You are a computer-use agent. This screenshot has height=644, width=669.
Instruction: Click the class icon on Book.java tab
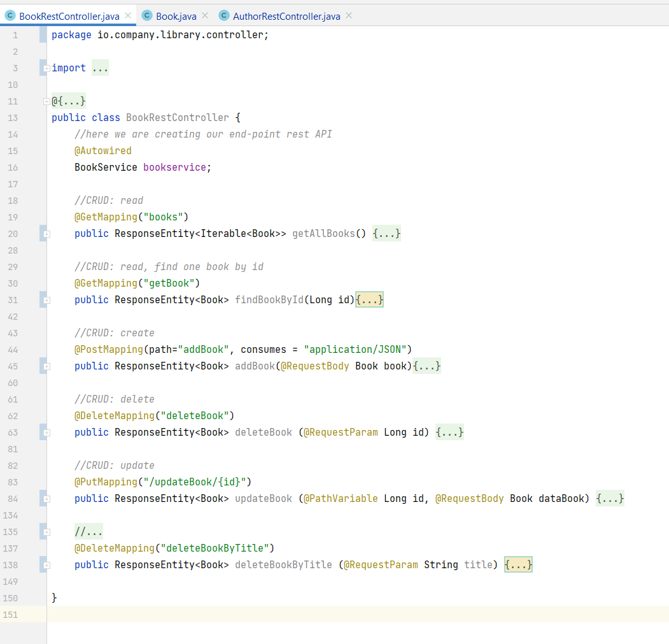(x=147, y=16)
